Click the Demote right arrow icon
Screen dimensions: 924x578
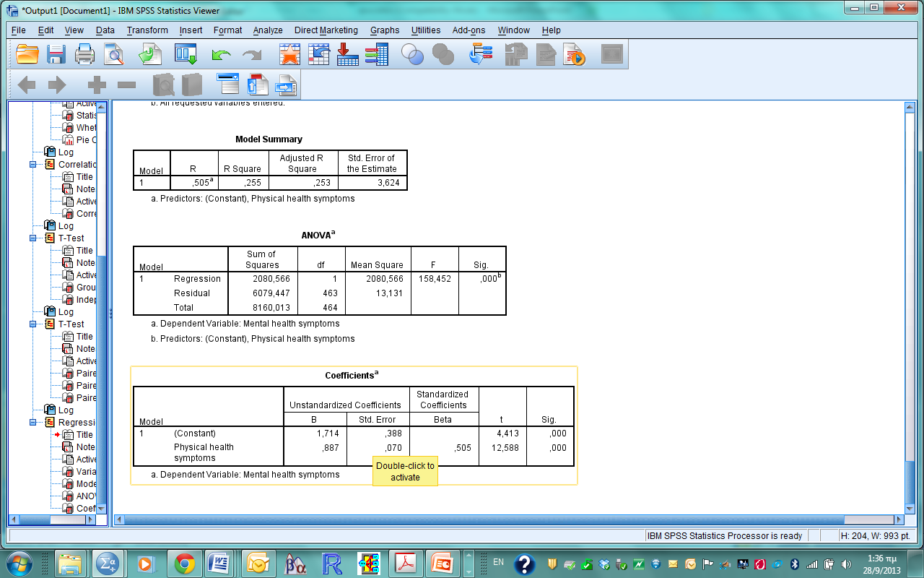tap(56, 85)
